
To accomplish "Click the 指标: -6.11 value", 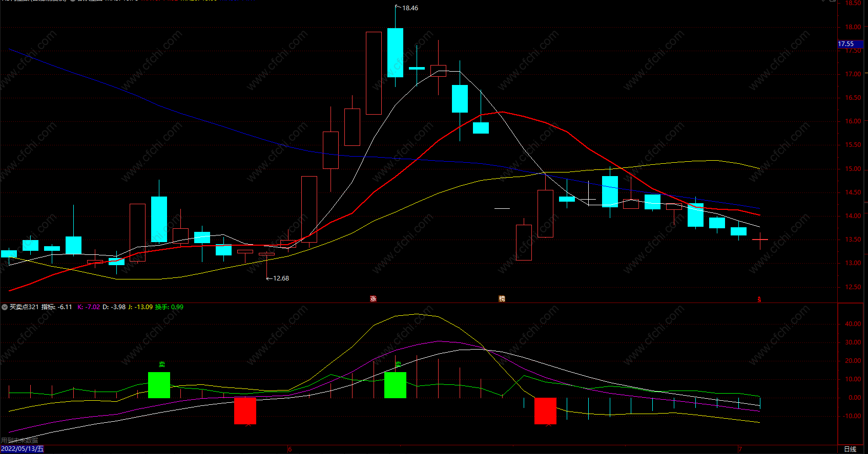I will [56, 307].
